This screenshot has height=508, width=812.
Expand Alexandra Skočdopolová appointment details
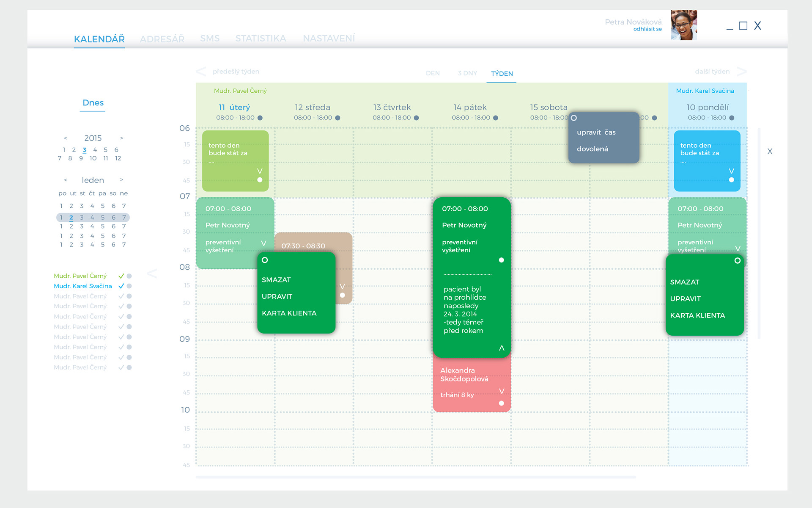[502, 391]
